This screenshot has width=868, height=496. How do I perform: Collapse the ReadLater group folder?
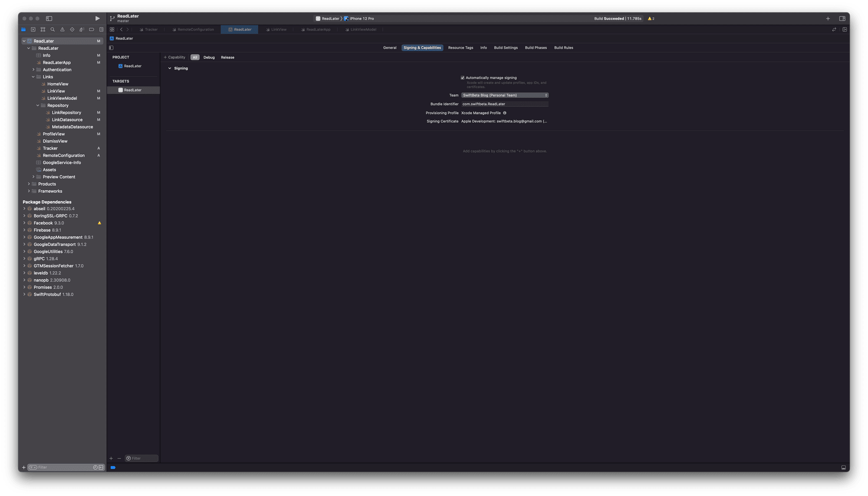click(29, 48)
